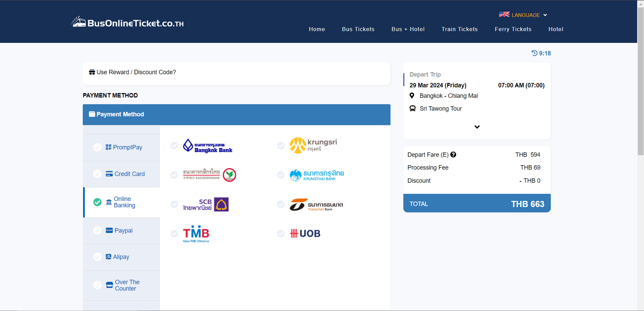644x311 pixels.
Task: Click the SCB bank logo
Action: point(206,204)
